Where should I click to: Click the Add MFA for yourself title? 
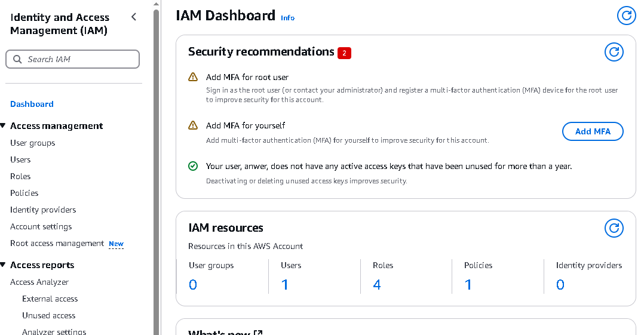tap(246, 125)
